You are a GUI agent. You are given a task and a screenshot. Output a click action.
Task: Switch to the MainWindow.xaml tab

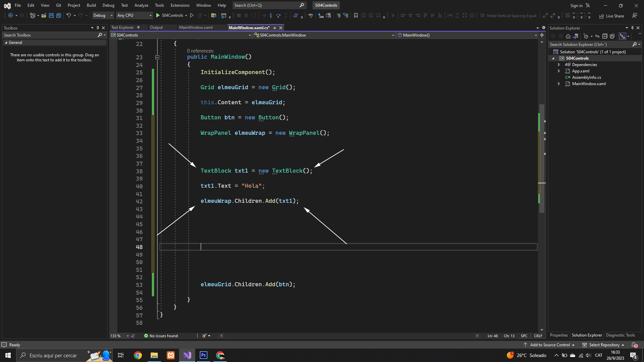pos(196,27)
